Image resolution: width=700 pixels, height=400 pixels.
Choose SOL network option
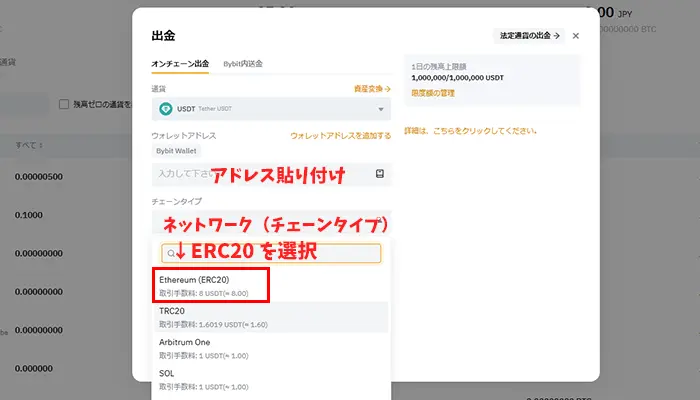(271, 379)
